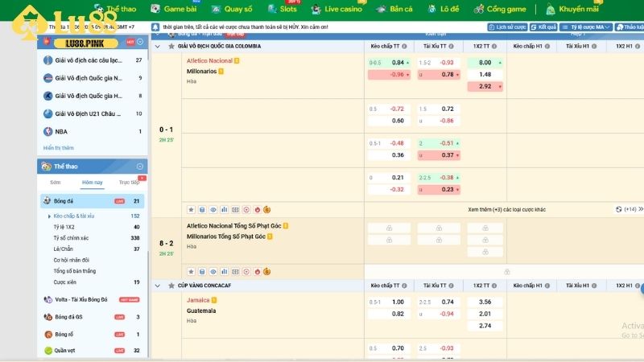Screen dimensions: 644x362
Task: Collapse the Cúp Vàng Concacaf section
Action: click(x=157, y=286)
